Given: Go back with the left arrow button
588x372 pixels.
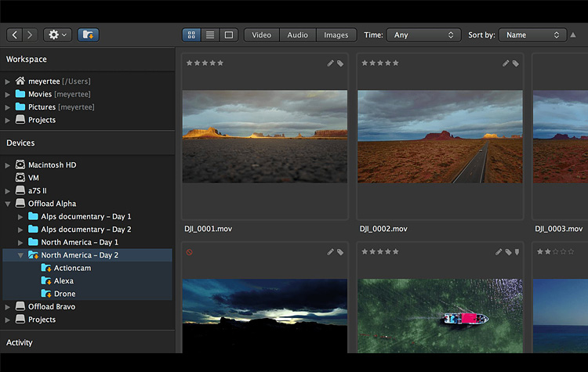Looking at the screenshot, I should (15, 34).
